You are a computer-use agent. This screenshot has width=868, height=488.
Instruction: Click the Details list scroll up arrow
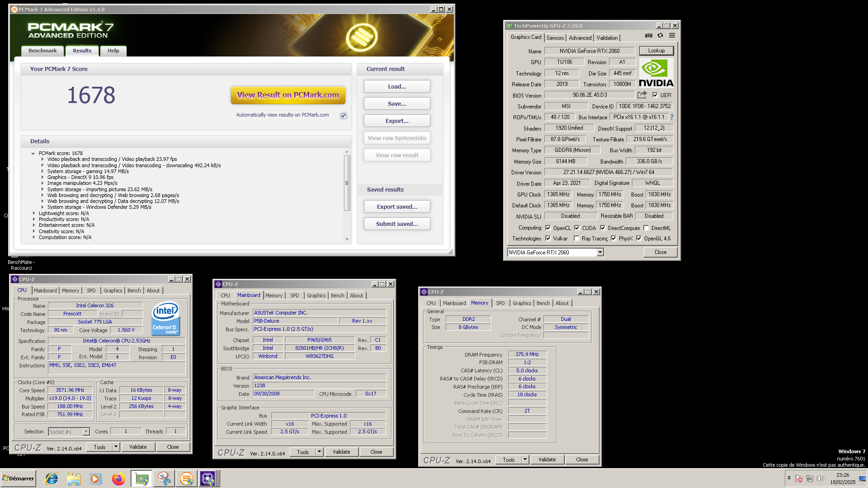347,152
